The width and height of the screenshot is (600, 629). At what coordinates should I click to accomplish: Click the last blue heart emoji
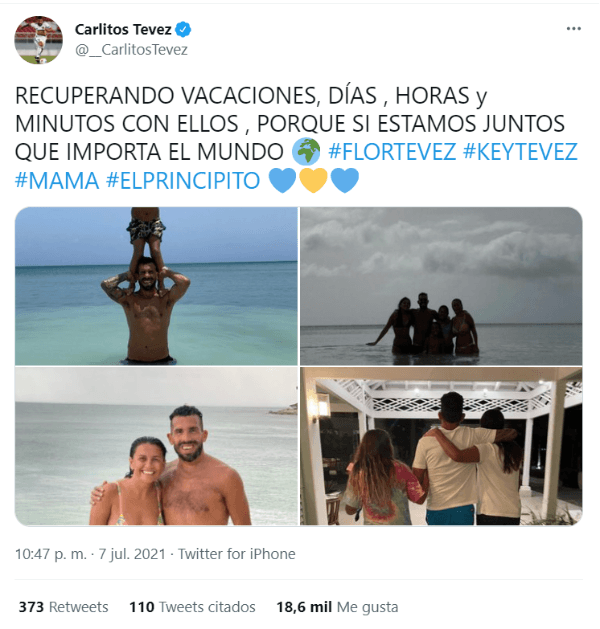pos(345,180)
